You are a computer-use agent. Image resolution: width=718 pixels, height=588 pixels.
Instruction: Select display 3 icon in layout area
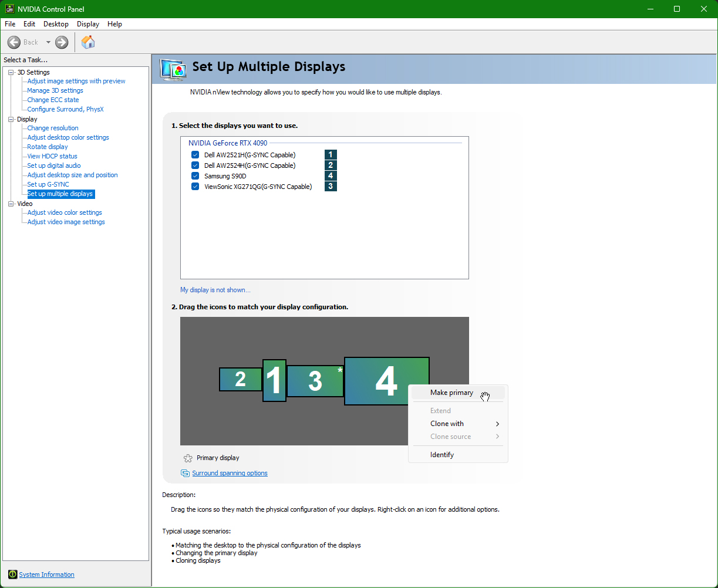pyautogui.click(x=315, y=381)
